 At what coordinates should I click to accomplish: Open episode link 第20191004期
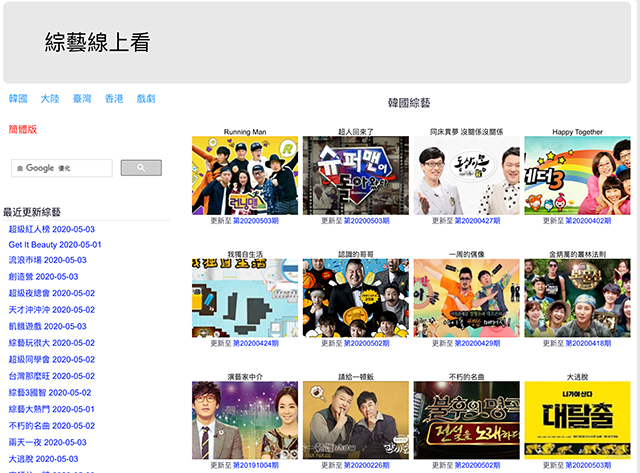click(256, 465)
